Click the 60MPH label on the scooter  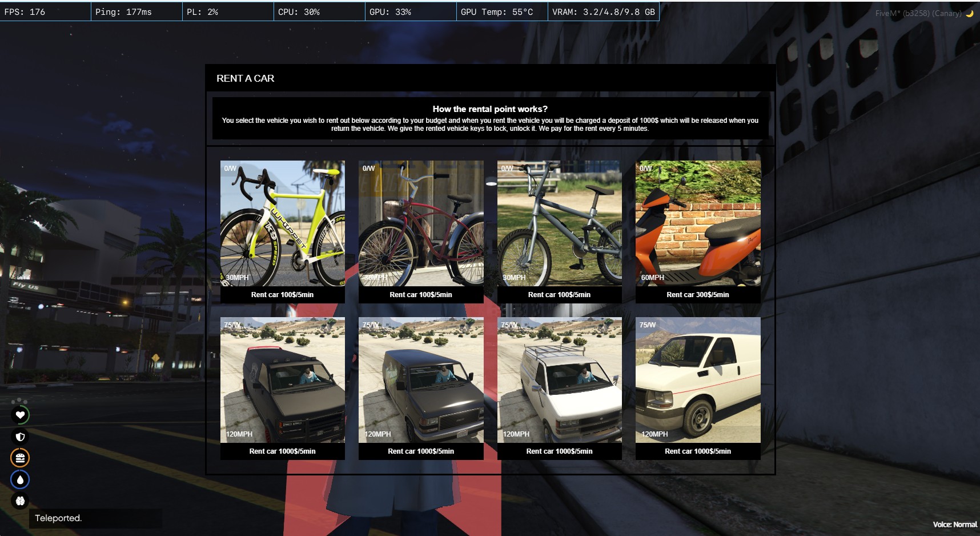click(x=653, y=278)
